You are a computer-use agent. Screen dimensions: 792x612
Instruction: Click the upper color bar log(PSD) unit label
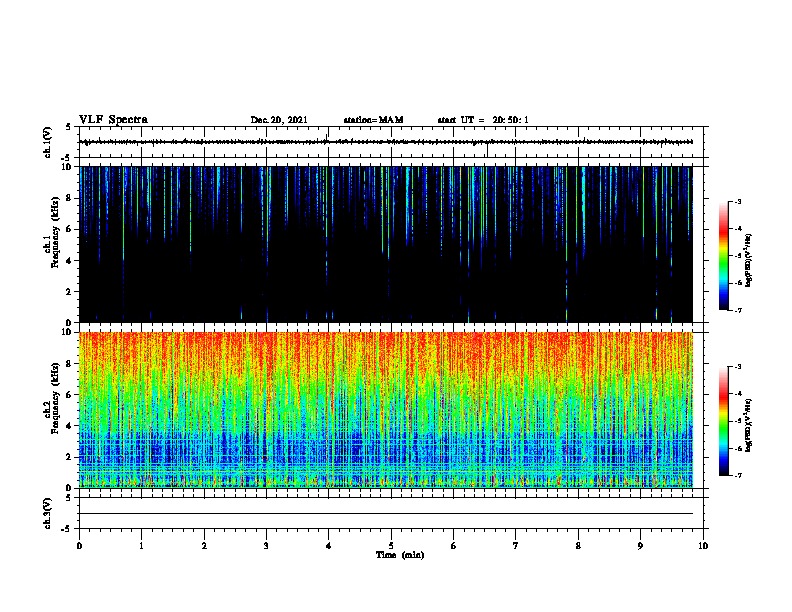(748, 260)
